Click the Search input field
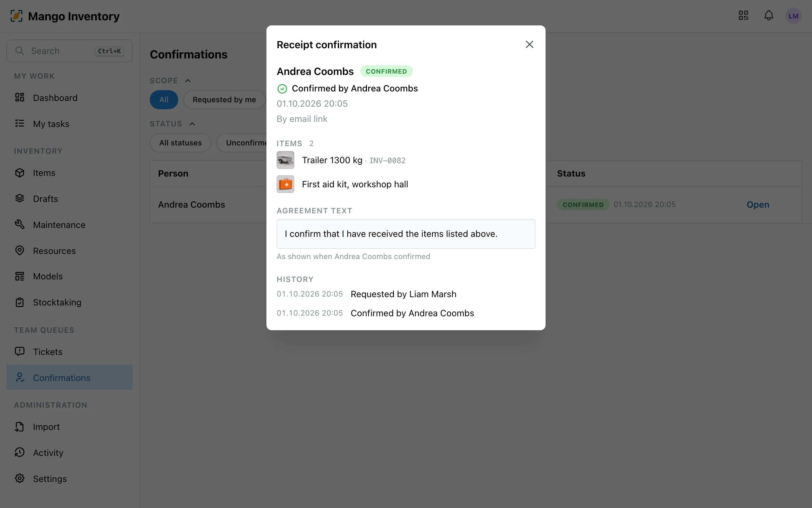Image resolution: width=812 pixels, height=508 pixels. click(69, 51)
